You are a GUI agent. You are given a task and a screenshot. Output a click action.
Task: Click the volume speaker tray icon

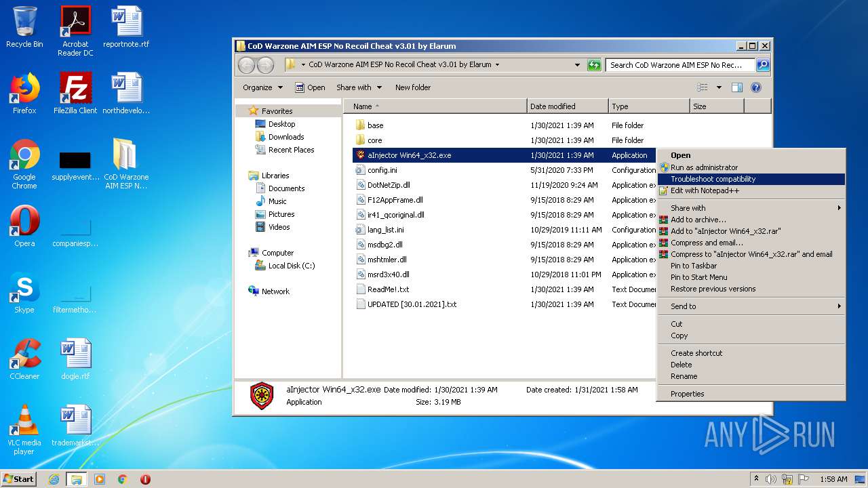click(x=771, y=479)
